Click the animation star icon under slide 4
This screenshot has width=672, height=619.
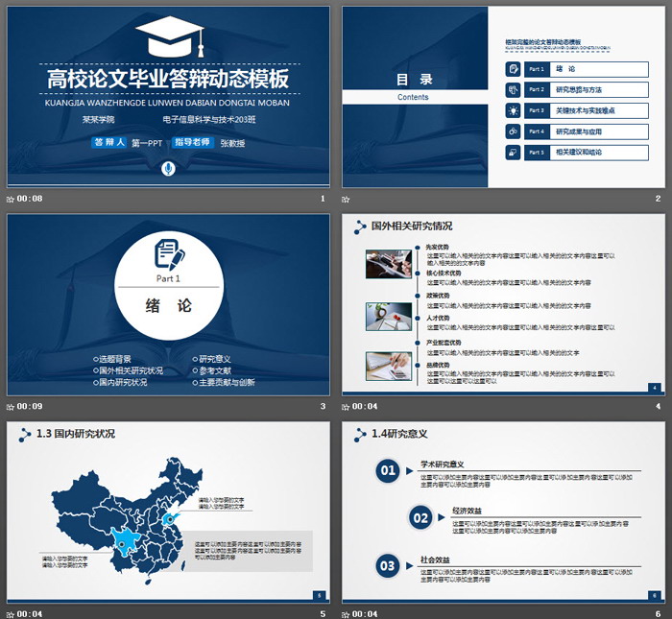point(346,407)
